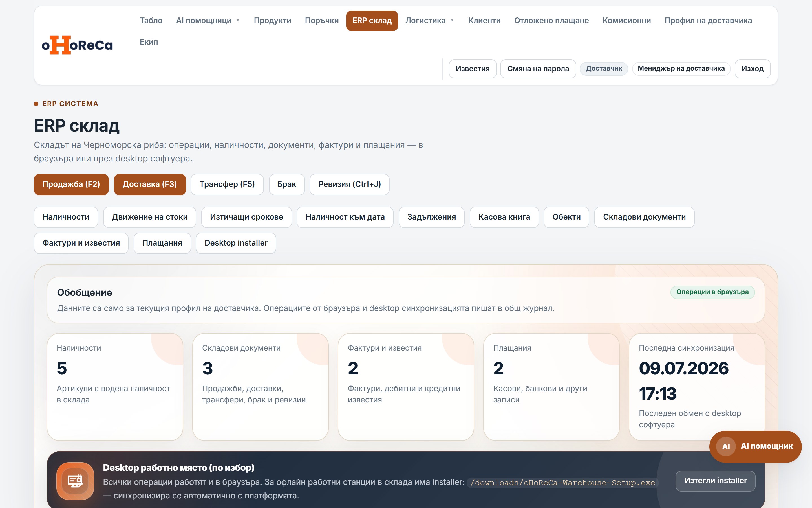The width and height of the screenshot is (812, 508).
Task: Open Касова книга
Action: 504,217
